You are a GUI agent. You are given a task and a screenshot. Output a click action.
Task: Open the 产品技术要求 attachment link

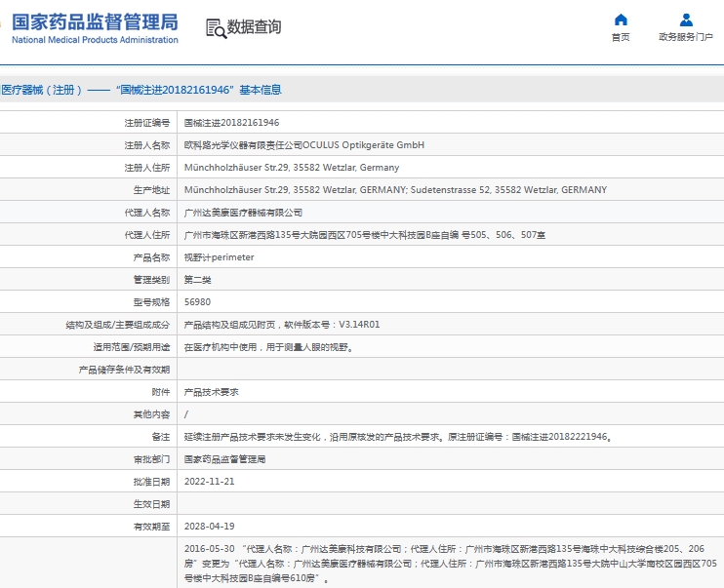211,392
